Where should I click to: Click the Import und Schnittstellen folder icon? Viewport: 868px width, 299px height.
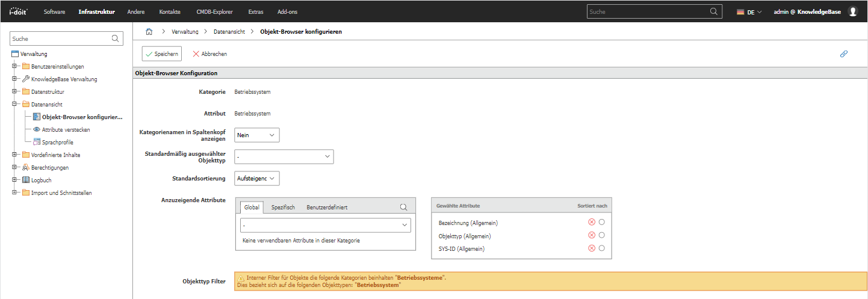(x=26, y=193)
